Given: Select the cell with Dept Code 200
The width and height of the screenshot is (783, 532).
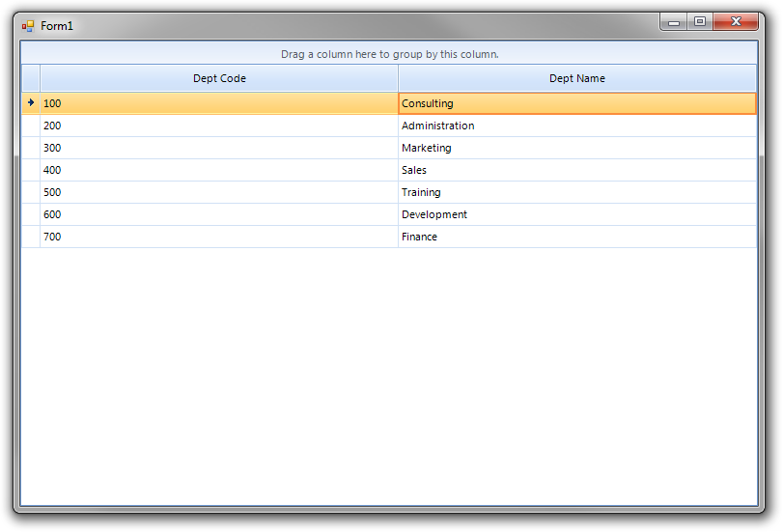Looking at the screenshot, I should tap(219, 126).
